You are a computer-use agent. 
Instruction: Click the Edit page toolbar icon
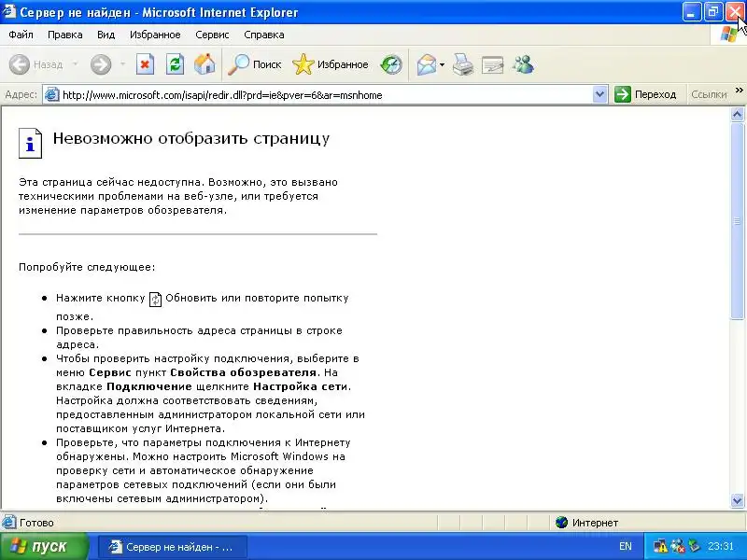pyautogui.click(x=493, y=64)
